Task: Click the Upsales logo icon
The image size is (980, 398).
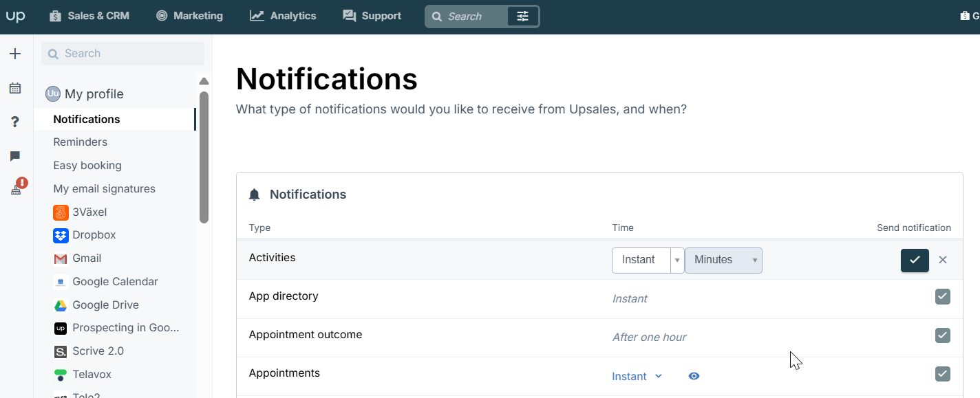Action: coord(15,16)
